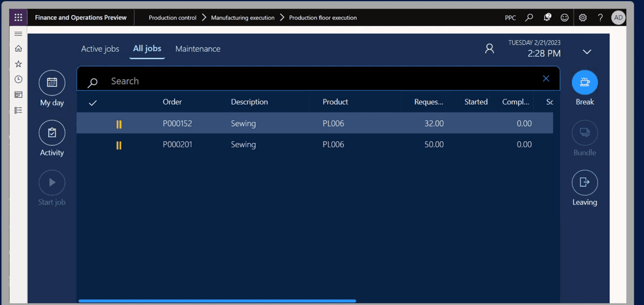Click the Started column header
This screenshot has width=644, height=305.
point(476,102)
